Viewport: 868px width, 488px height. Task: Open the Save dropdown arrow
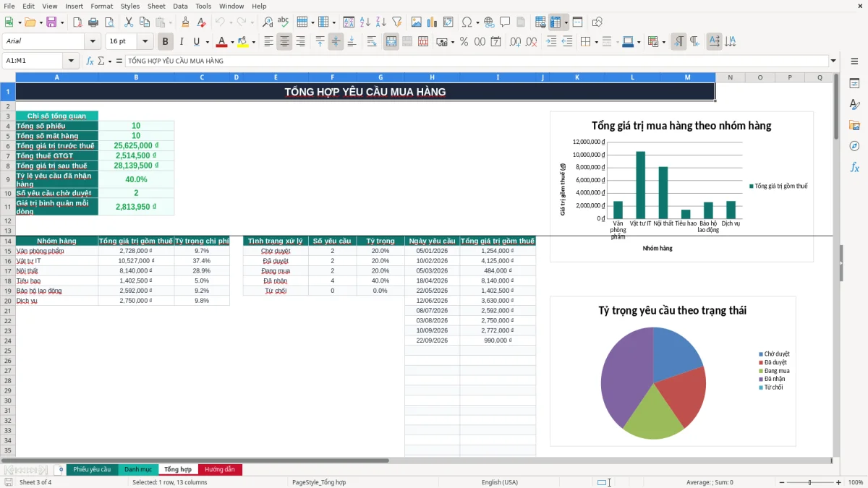click(x=62, y=22)
